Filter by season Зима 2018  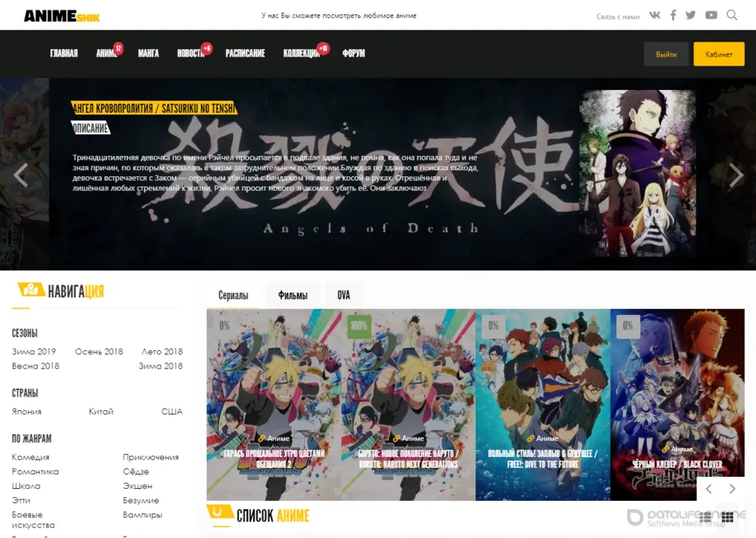[x=160, y=365]
